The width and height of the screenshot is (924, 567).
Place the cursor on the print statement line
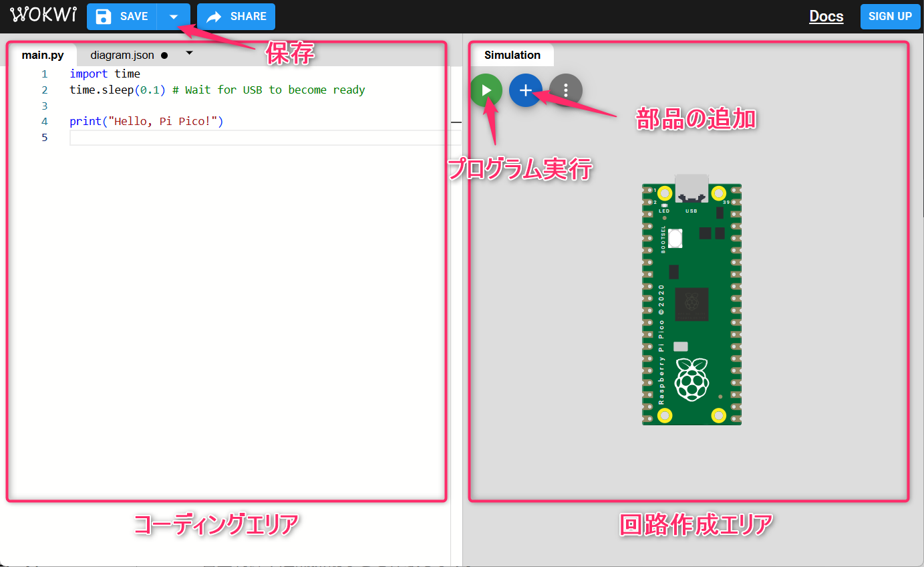[x=147, y=121]
